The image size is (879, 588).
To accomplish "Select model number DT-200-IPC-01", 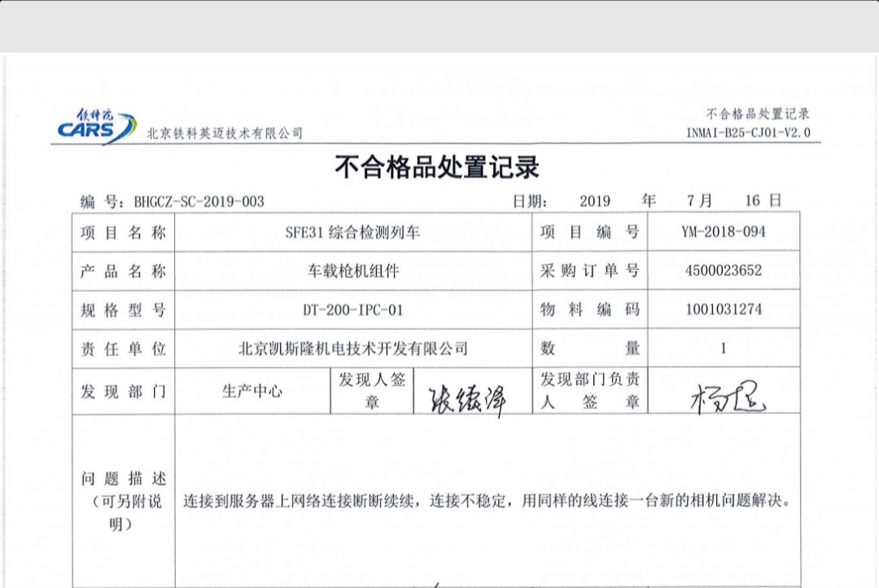I will pyautogui.click(x=353, y=310).
